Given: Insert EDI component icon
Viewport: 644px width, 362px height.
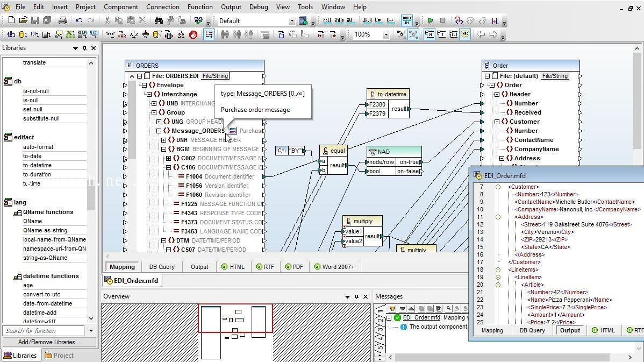Looking at the screenshot, I should click(35, 34).
